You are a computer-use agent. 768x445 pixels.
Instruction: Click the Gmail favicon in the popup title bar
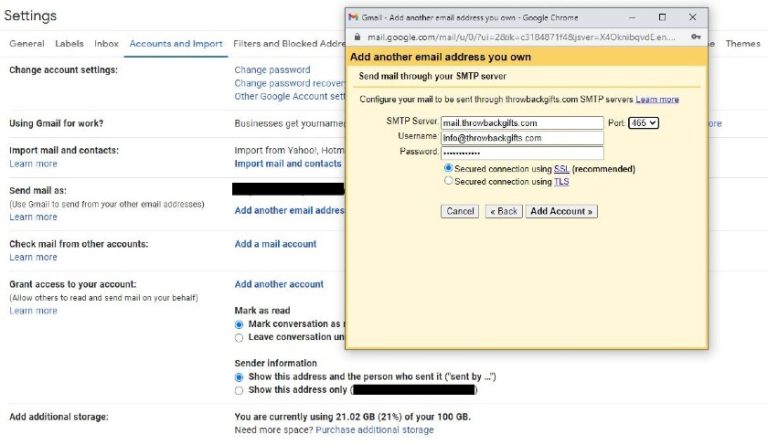point(352,17)
